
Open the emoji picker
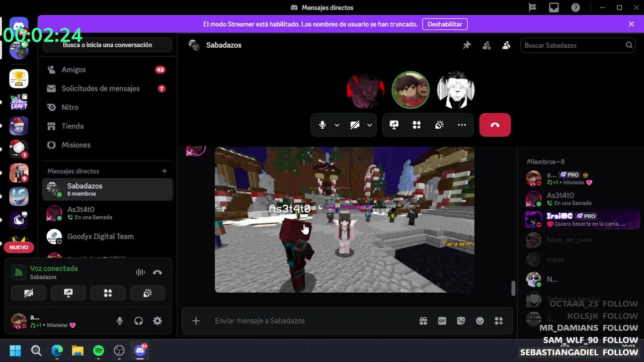point(480,321)
